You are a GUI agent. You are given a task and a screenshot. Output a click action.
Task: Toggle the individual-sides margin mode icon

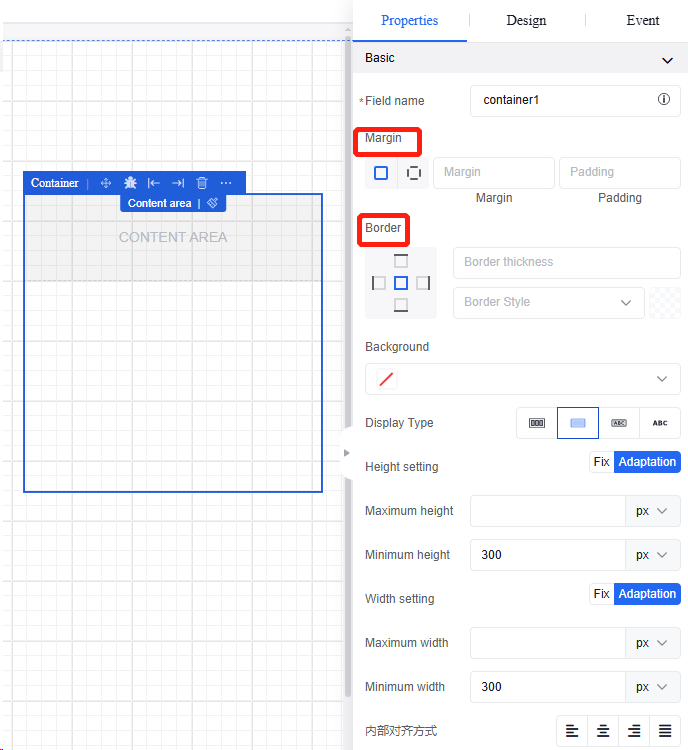click(x=414, y=173)
